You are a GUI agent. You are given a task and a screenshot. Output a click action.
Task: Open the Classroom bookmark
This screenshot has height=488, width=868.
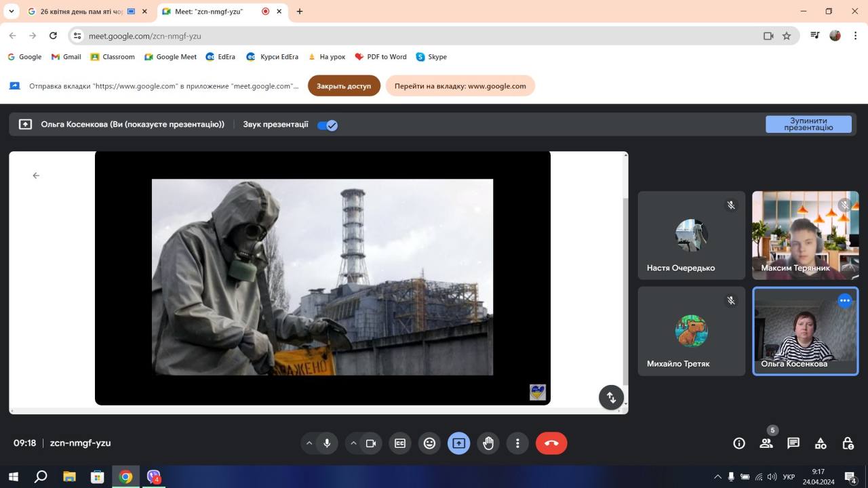coord(113,57)
